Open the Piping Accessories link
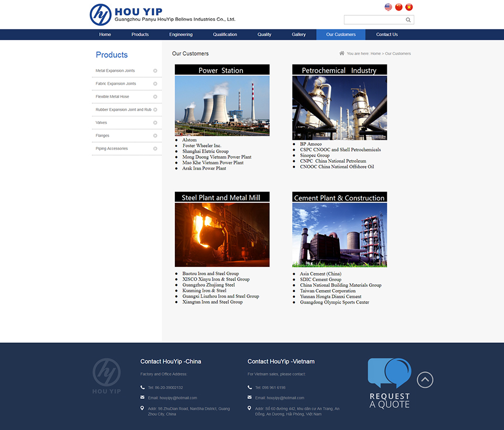504x430 pixels. coord(111,149)
